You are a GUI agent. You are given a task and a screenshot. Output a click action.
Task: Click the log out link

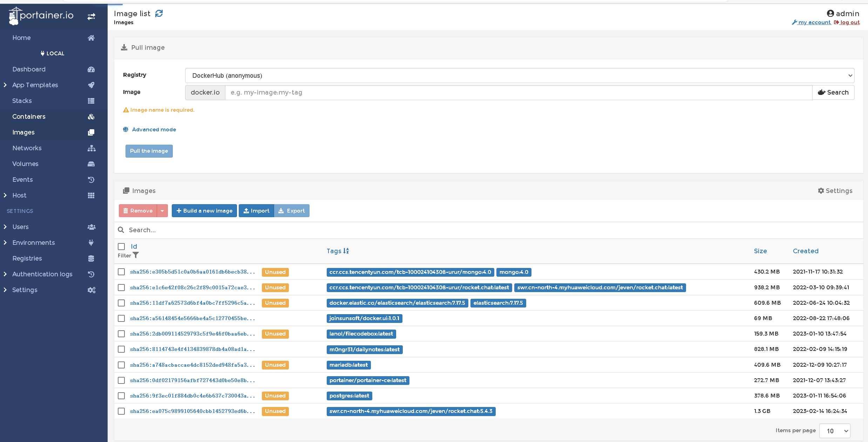point(849,22)
